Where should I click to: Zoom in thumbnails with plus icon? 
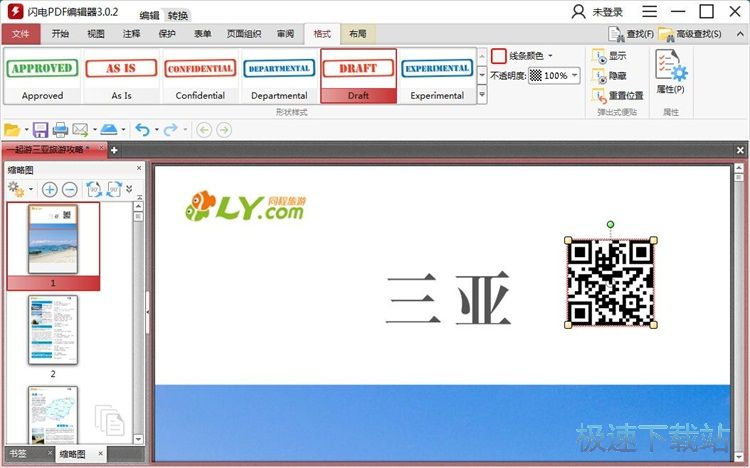(50, 189)
